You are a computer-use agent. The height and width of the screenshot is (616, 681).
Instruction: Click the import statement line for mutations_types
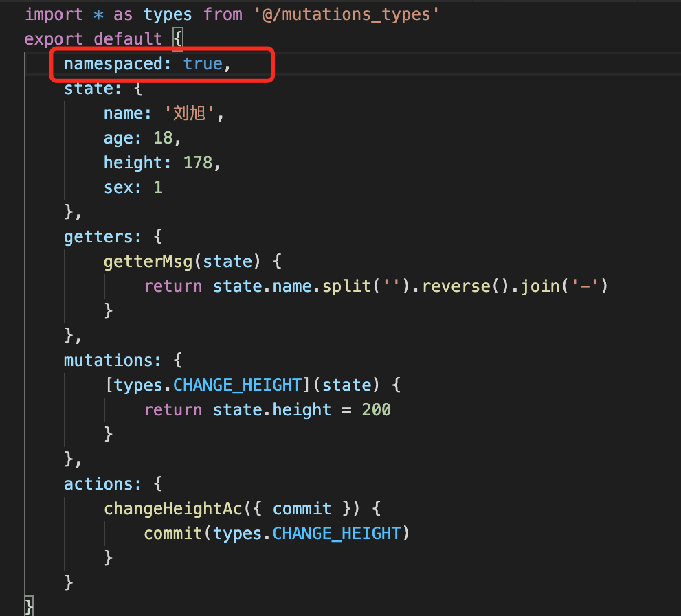point(232,14)
